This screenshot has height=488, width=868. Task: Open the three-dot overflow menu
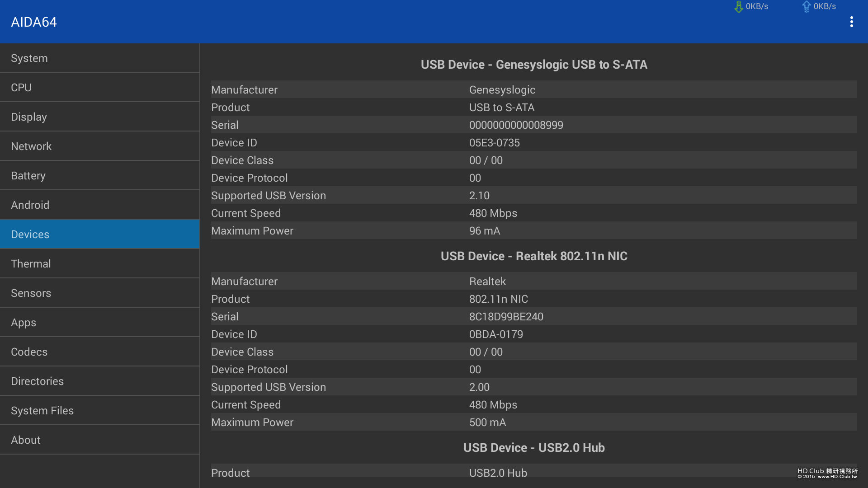851,22
